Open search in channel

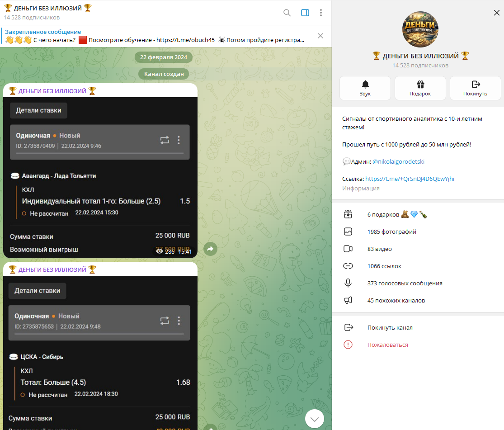(x=287, y=13)
